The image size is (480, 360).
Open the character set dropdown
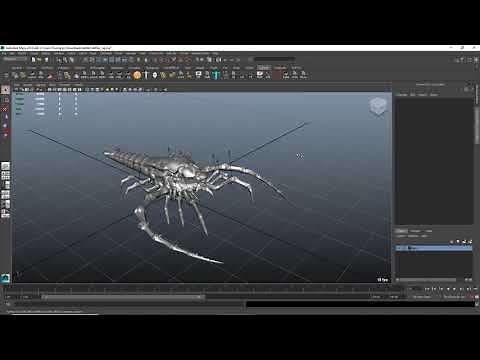[453, 297]
